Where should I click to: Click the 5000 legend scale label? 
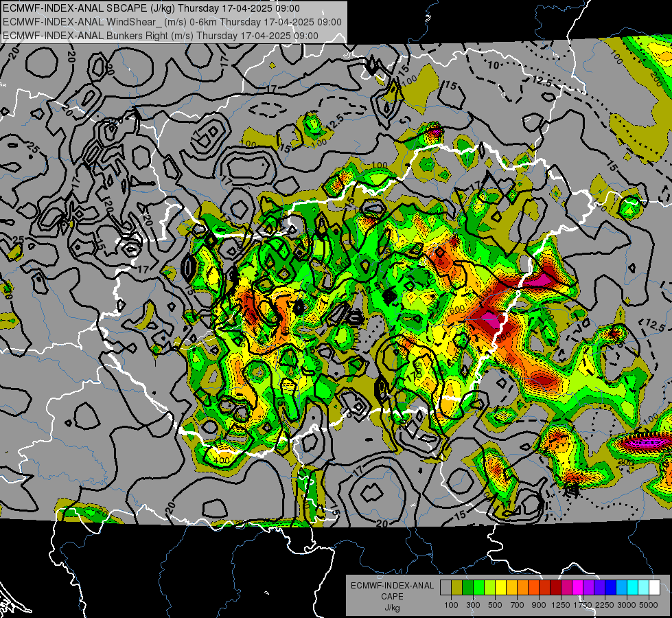coord(649,605)
